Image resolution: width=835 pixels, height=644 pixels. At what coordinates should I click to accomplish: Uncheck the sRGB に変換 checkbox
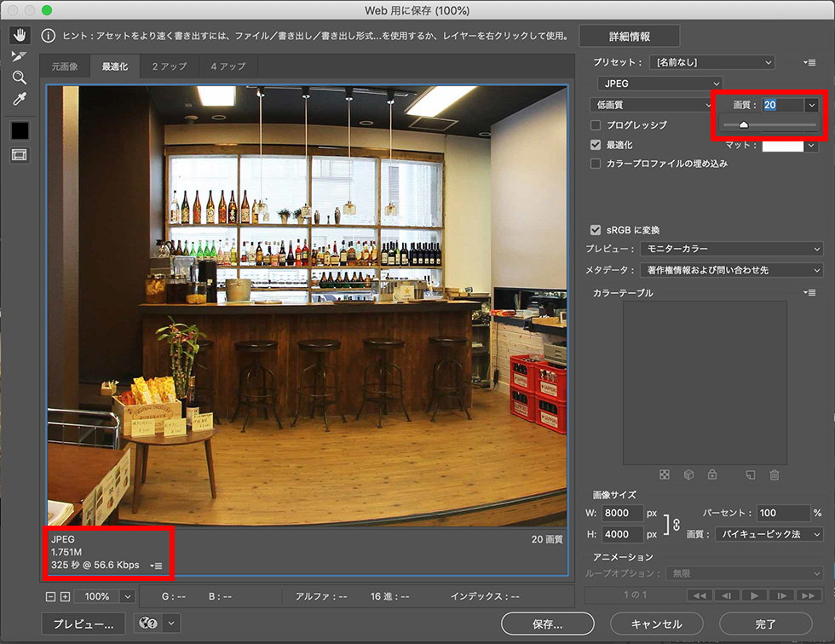coord(596,230)
